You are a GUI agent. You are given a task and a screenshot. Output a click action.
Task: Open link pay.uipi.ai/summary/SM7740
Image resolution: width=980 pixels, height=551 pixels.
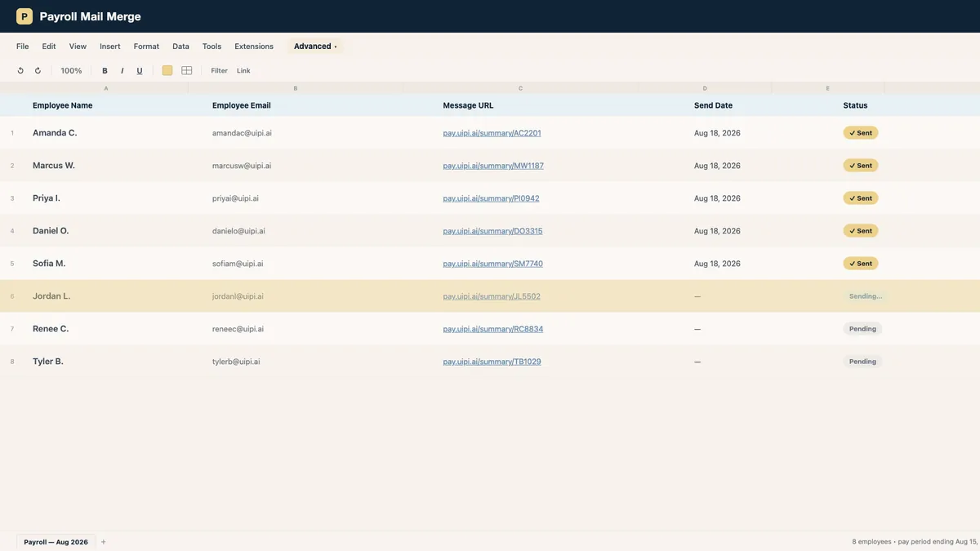click(492, 264)
